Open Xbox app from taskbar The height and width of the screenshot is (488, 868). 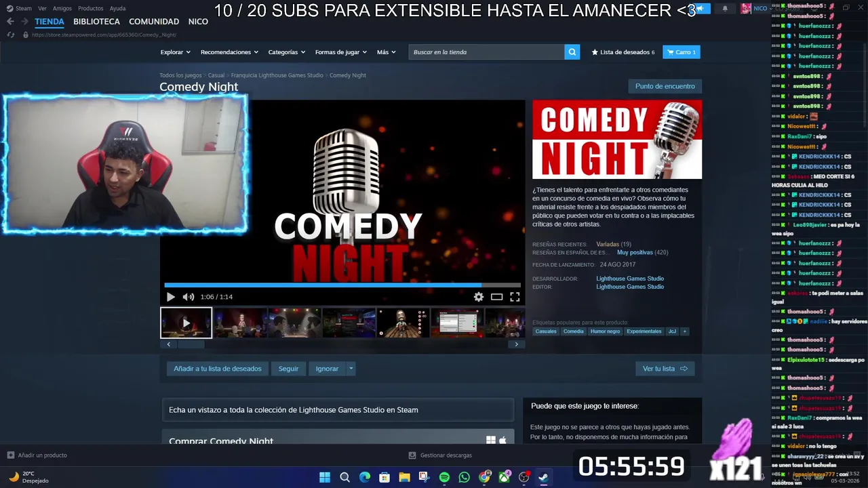coord(505,477)
